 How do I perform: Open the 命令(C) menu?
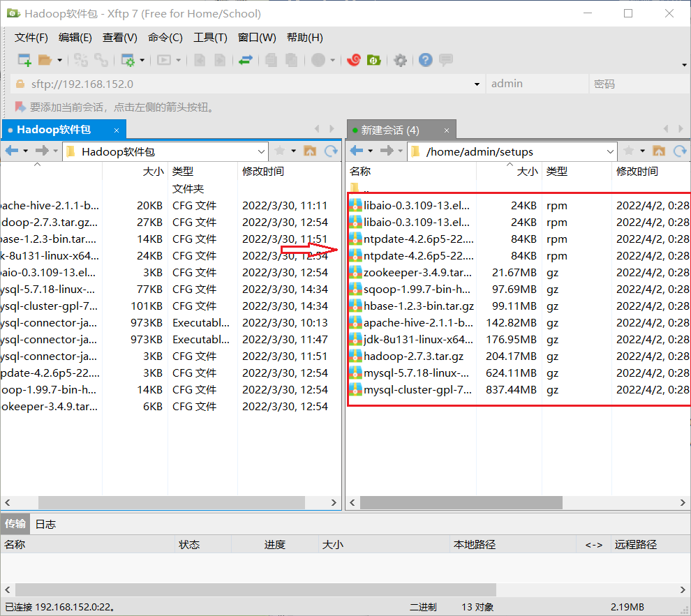click(x=165, y=38)
